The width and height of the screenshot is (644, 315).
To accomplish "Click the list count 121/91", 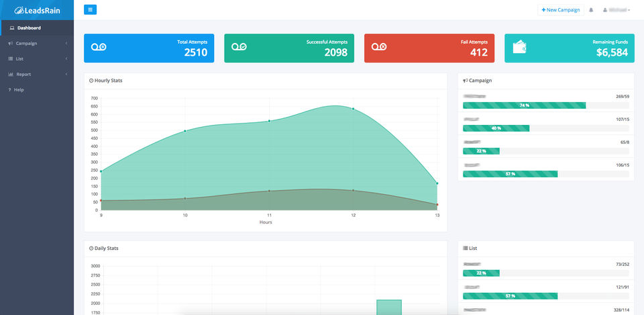I will click(x=623, y=287).
